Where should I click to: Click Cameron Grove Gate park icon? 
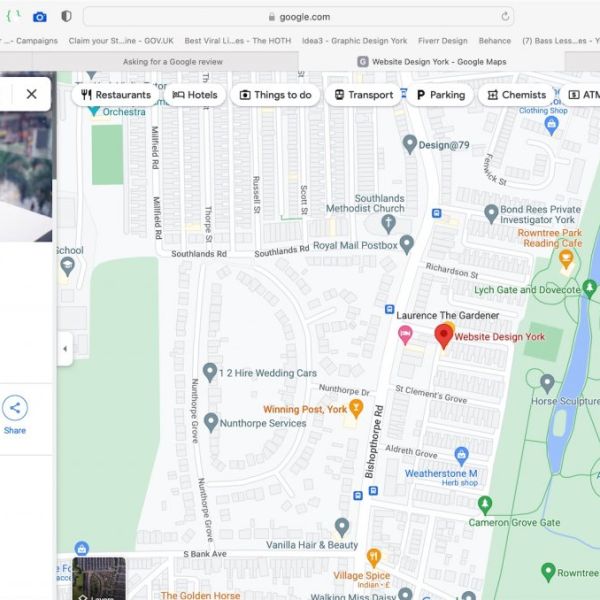(x=485, y=504)
